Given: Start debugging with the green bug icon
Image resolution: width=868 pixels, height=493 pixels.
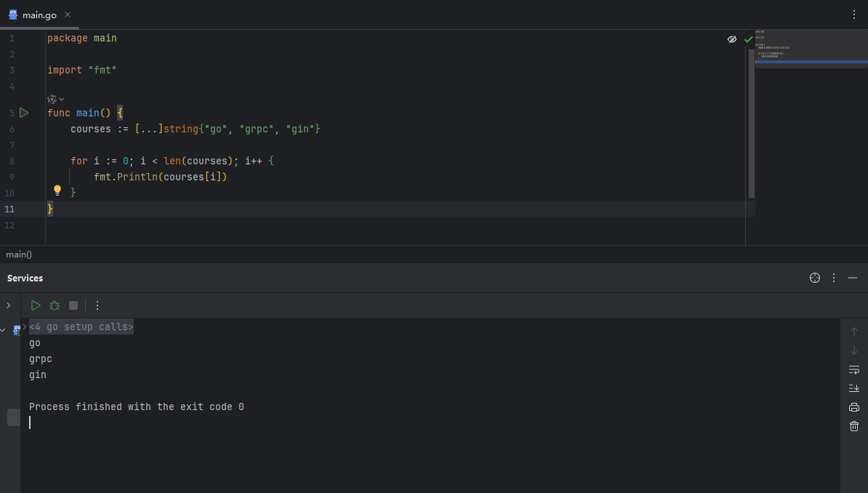Looking at the screenshot, I should pos(55,305).
